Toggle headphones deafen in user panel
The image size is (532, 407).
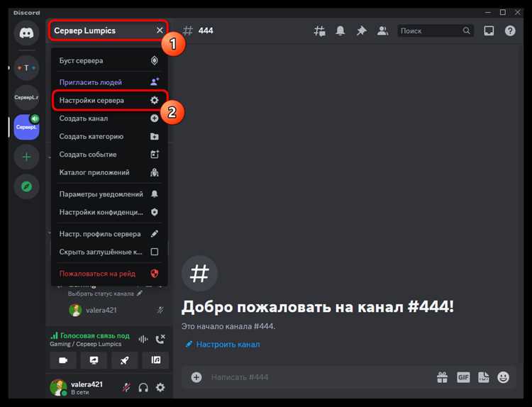point(143,387)
